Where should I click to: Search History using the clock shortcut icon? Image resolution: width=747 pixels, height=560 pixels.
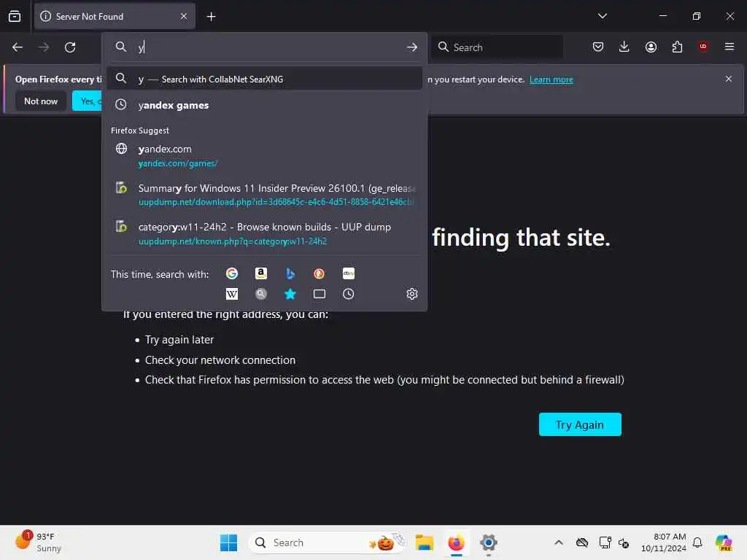click(x=348, y=294)
